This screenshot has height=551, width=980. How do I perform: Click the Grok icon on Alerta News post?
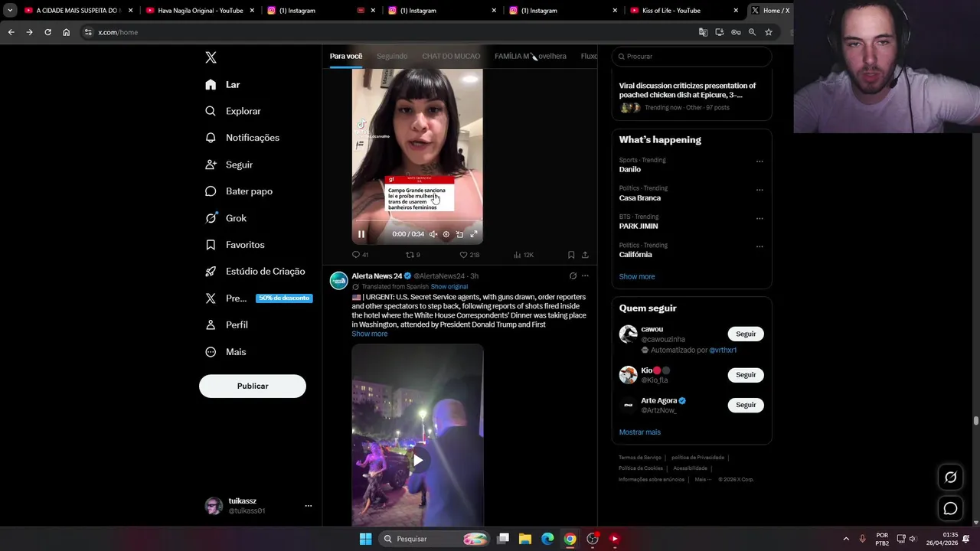point(573,275)
